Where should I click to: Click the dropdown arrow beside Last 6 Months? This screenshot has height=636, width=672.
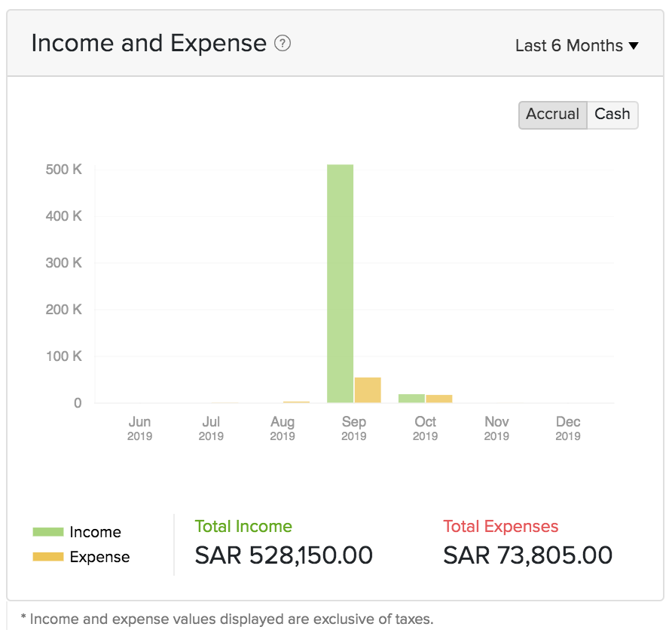pos(634,46)
